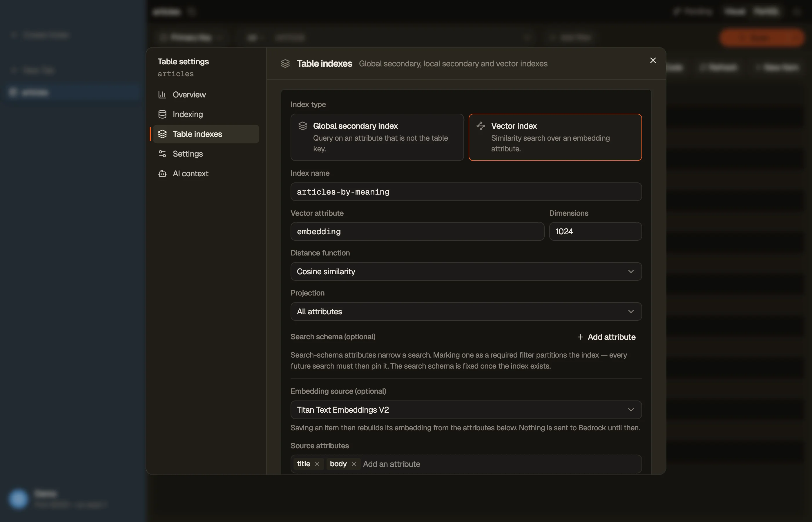Select Table indexes in the sidebar
The height and width of the screenshot is (522, 812).
click(206, 134)
